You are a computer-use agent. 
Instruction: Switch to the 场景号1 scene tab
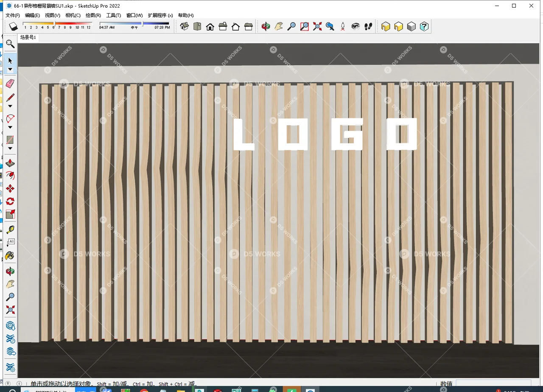tap(28, 37)
